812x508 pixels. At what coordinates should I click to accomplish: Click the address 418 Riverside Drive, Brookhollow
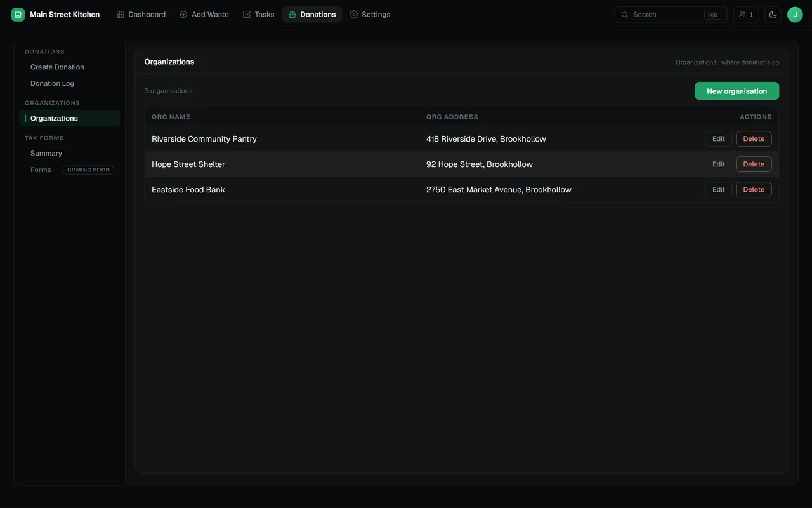tap(486, 138)
